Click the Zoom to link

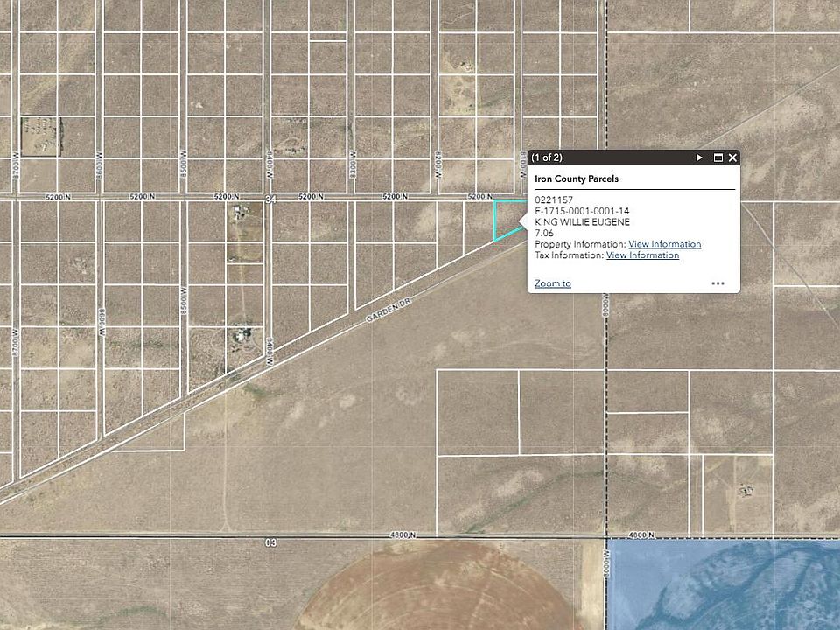click(x=553, y=283)
